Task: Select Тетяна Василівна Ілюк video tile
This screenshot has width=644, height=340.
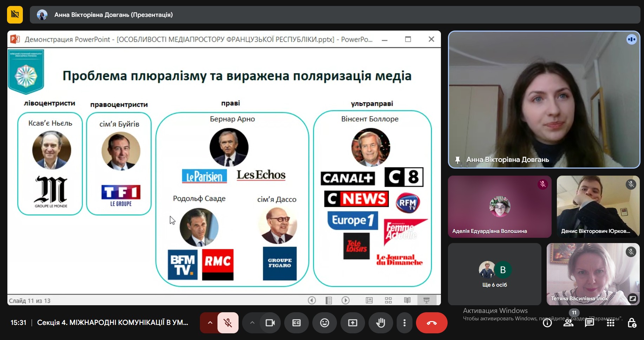Action: (593, 274)
